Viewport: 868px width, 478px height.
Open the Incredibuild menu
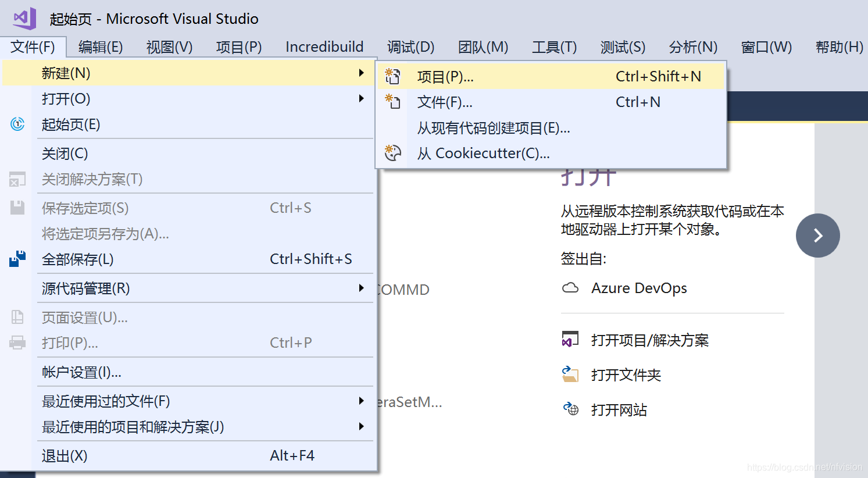coord(324,47)
